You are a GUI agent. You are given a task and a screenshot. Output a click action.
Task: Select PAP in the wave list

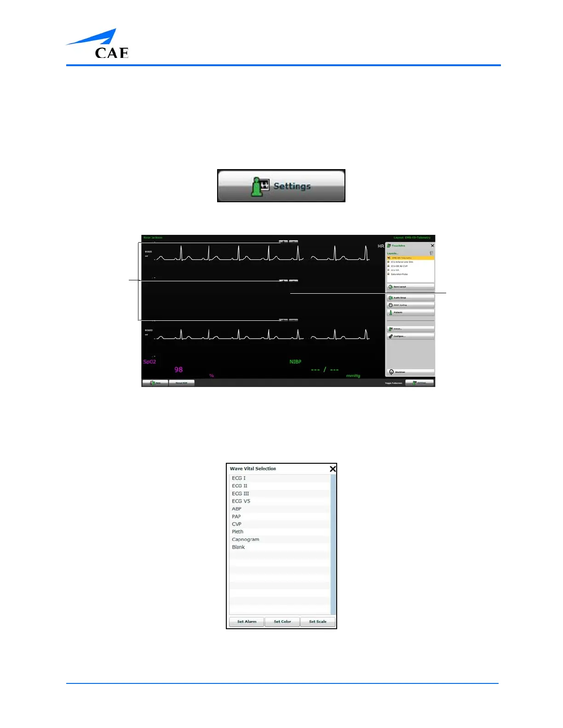pos(280,517)
